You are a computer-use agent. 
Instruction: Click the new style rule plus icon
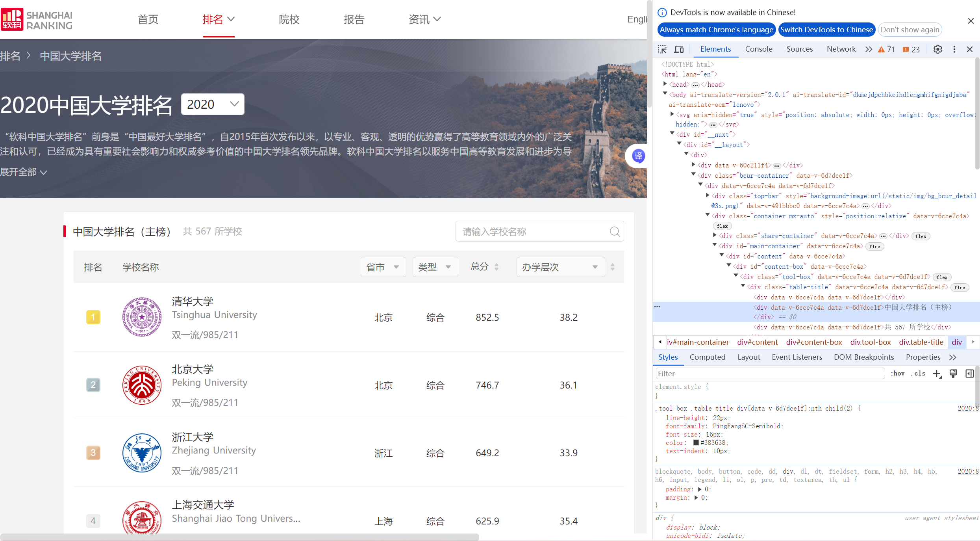[x=937, y=374]
